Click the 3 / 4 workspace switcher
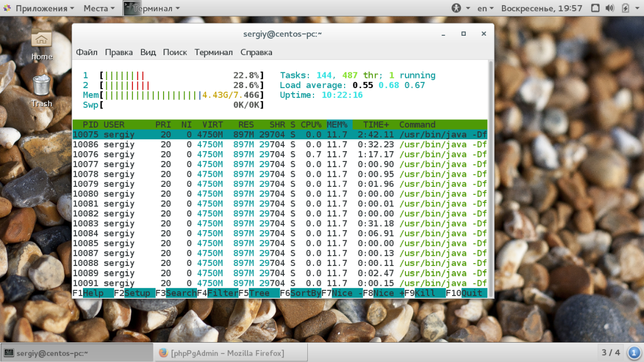 (610, 352)
